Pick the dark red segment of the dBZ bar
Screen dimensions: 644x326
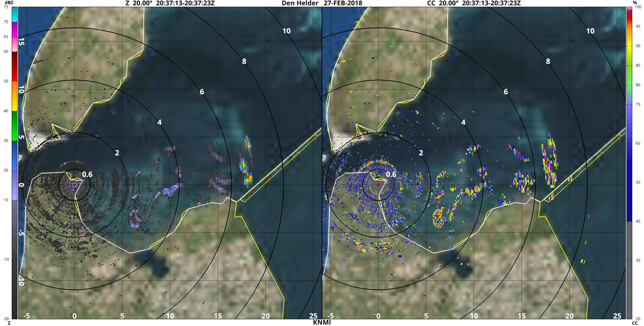[x=15, y=66]
